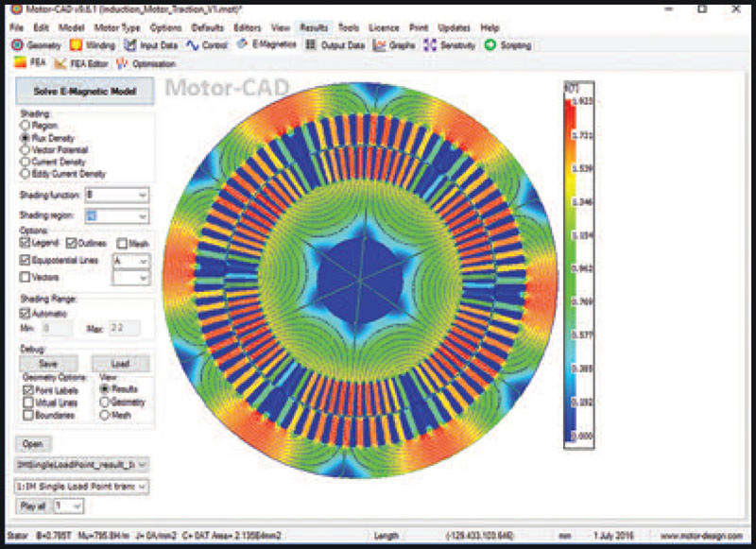Click the Max shading range field

[x=125, y=328]
